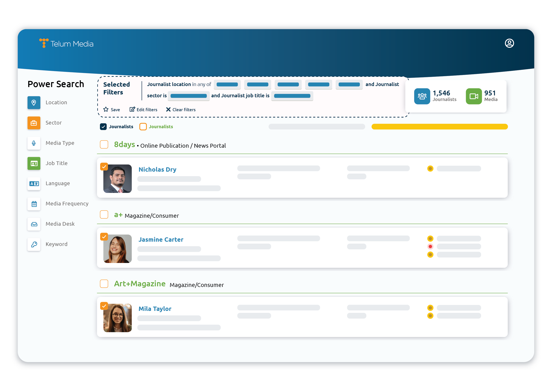Click the Journalists group count icon
Image resolution: width=554 pixels, height=392 pixels.
(422, 96)
